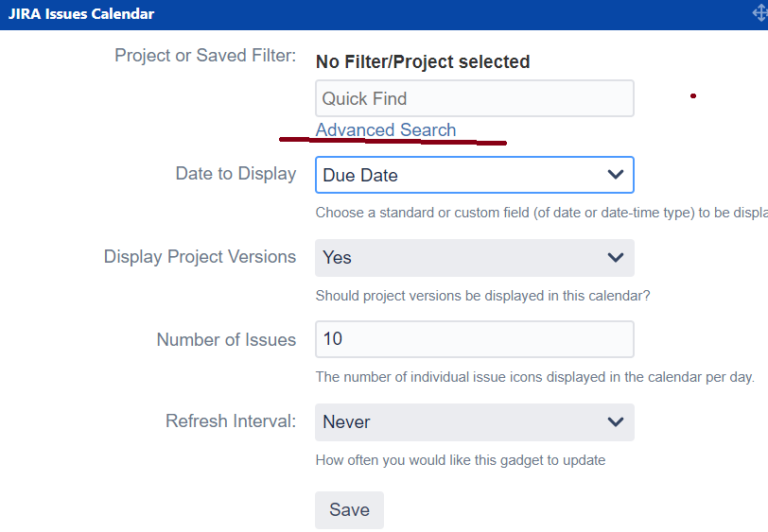Click the 'Date to Display' label
Image resolution: width=768 pixels, height=532 pixels.
coord(236,174)
